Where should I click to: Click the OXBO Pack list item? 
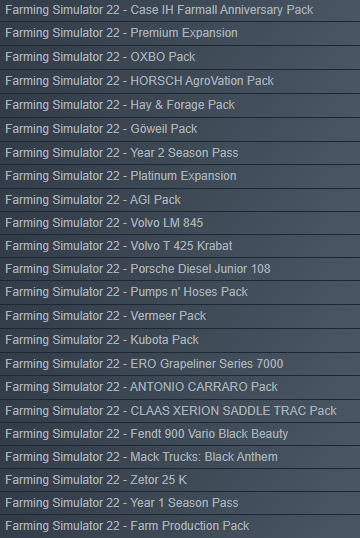[180, 57]
